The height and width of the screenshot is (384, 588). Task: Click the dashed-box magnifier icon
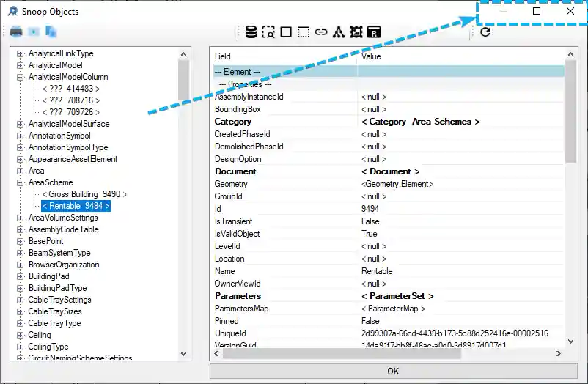pyautogui.click(x=268, y=32)
